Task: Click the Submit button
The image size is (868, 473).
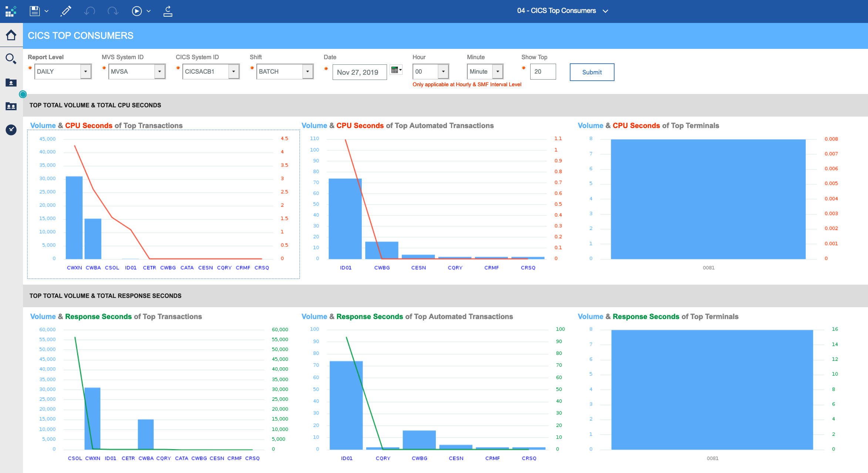Action: coord(592,72)
